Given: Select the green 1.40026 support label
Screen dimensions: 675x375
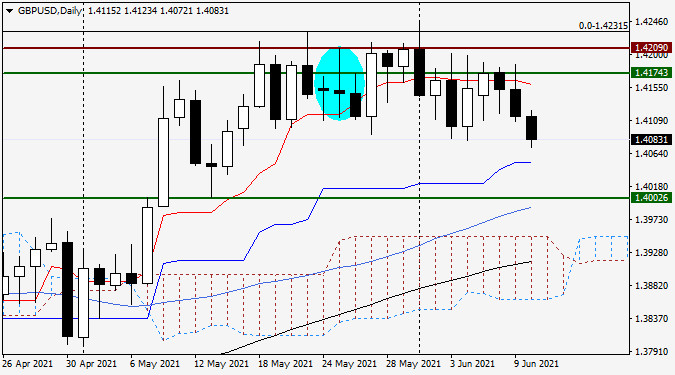Looking at the screenshot, I should coord(651,198).
